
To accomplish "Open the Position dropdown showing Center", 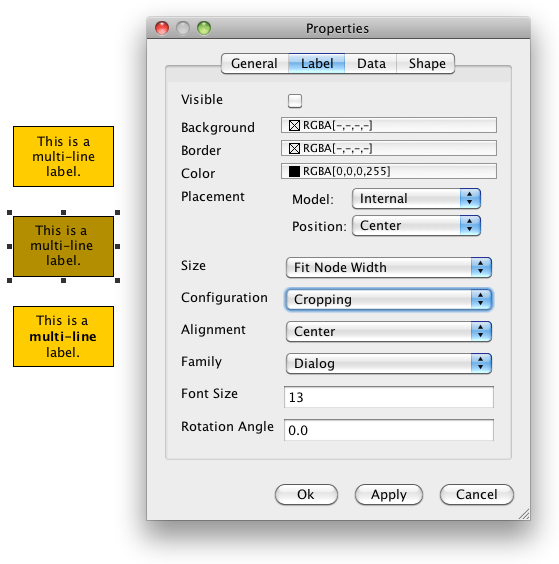I will [x=416, y=226].
